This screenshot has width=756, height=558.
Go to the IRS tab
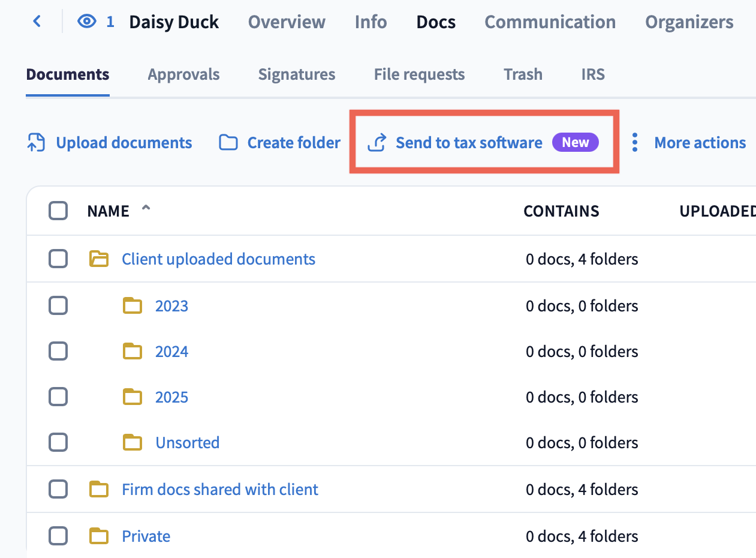pyautogui.click(x=592, y=74)
